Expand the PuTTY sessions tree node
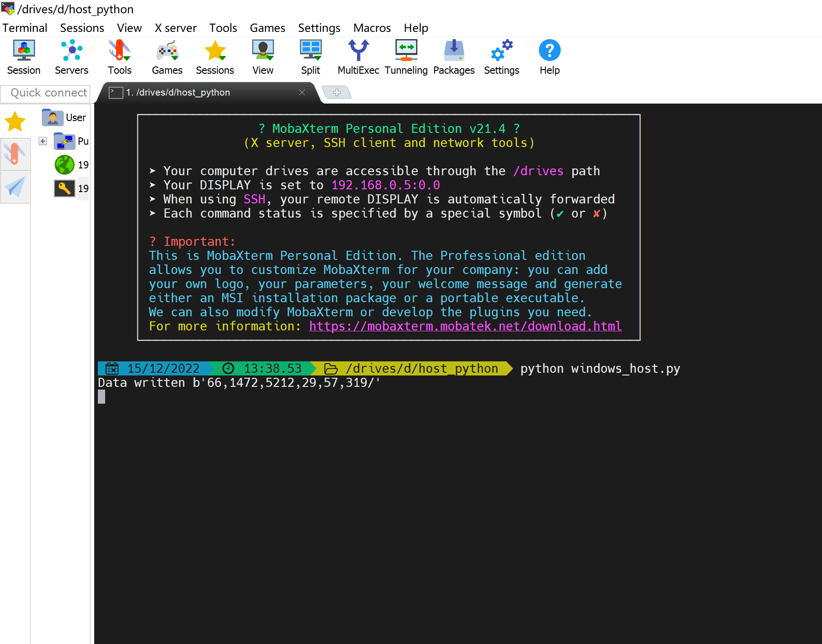This screenshot has width=822, height=644. (43, 141)
